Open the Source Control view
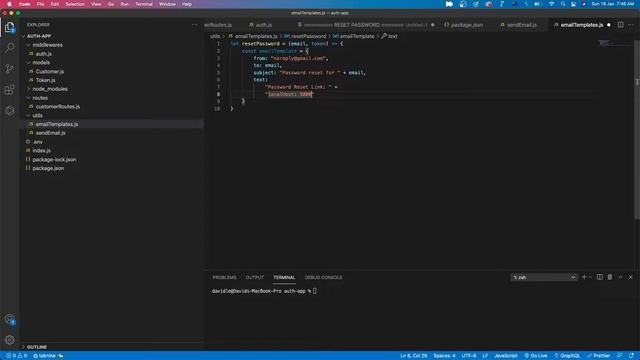This screenshot has height=360, width=640. (10, 69)
